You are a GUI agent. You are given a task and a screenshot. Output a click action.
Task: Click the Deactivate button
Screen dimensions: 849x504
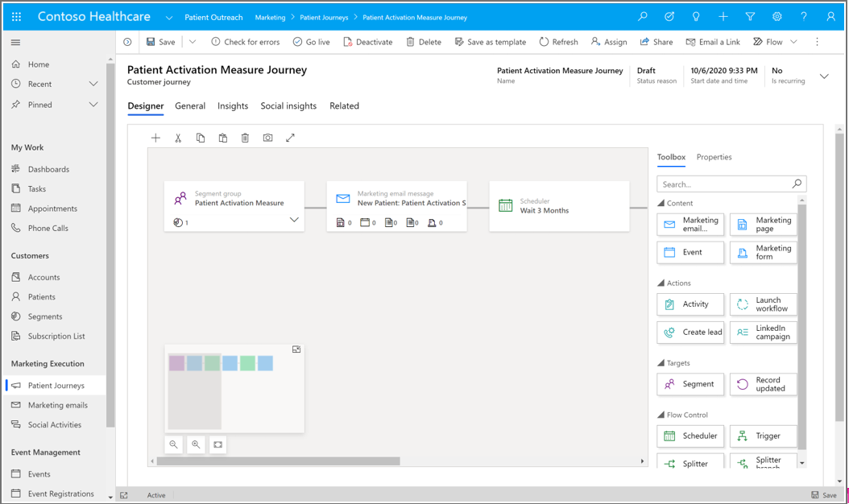[x=367, y=42]
